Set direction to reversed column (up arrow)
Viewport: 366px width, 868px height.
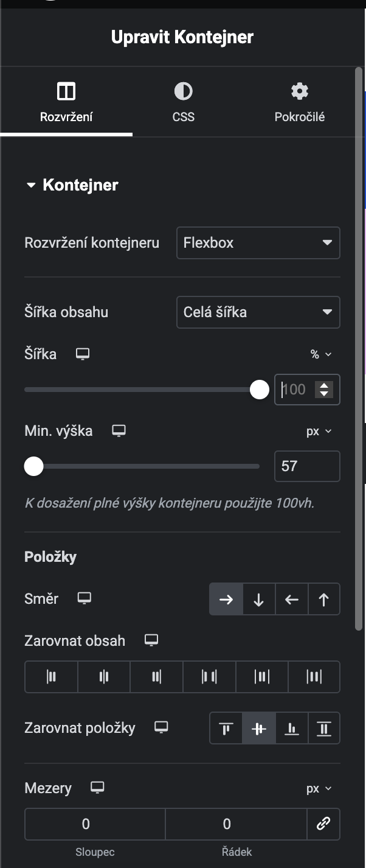point(324,600)
